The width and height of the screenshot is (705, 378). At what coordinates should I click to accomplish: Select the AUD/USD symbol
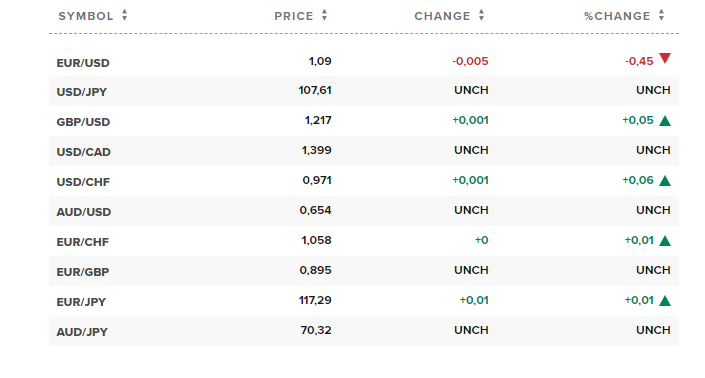[x=84, y=212]
